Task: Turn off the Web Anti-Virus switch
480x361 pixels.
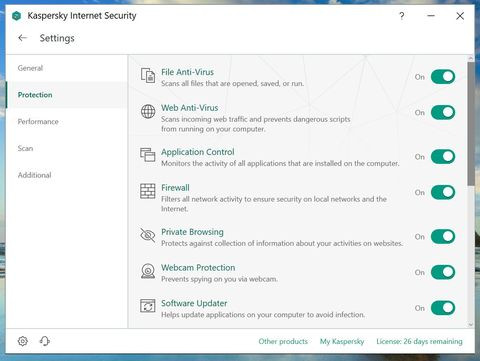Action: (x=443, y=112)
